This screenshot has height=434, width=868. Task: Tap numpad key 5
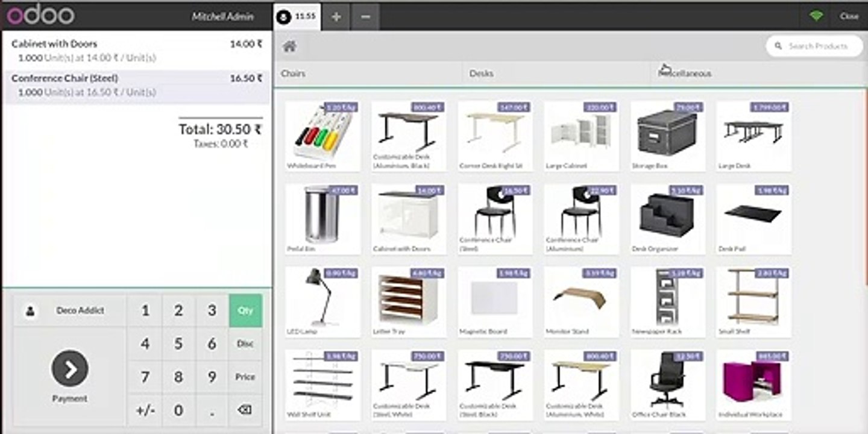tap(178, 344)
